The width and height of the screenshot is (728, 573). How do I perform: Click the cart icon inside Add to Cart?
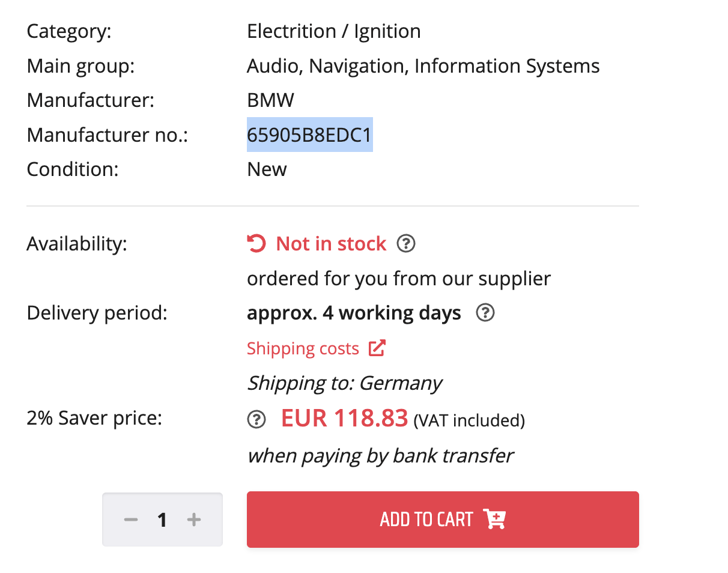(x=495, y=519)
